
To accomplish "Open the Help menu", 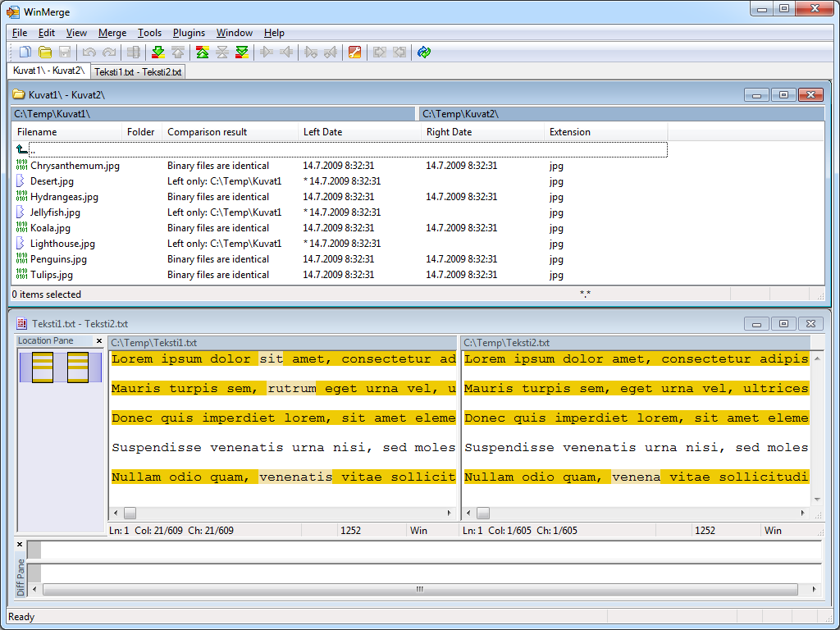I will coord(274,33).
